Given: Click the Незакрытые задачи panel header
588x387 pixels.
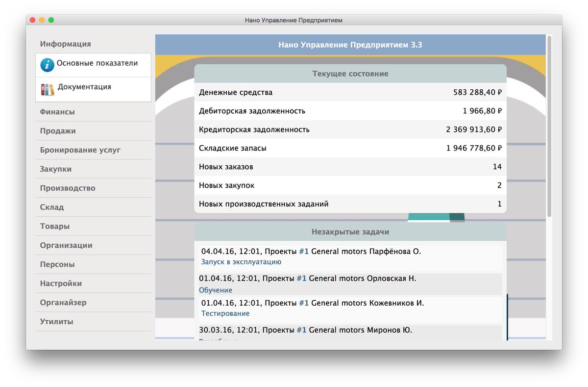Looking at the screenshot, I should (350, 232).
